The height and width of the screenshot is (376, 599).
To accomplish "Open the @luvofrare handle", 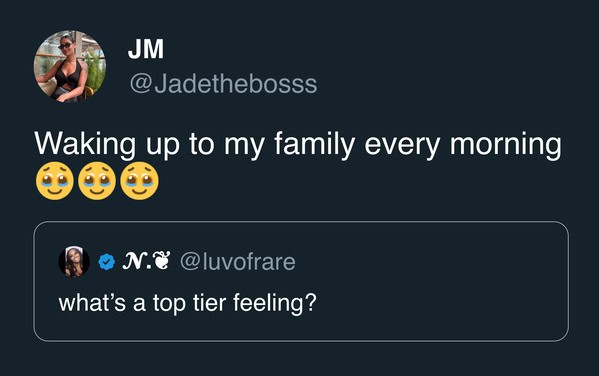I will [x=238, y=262].
